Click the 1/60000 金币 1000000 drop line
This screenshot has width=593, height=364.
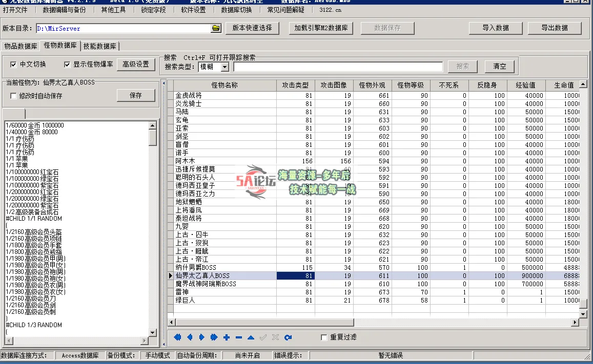click(35, 125)
